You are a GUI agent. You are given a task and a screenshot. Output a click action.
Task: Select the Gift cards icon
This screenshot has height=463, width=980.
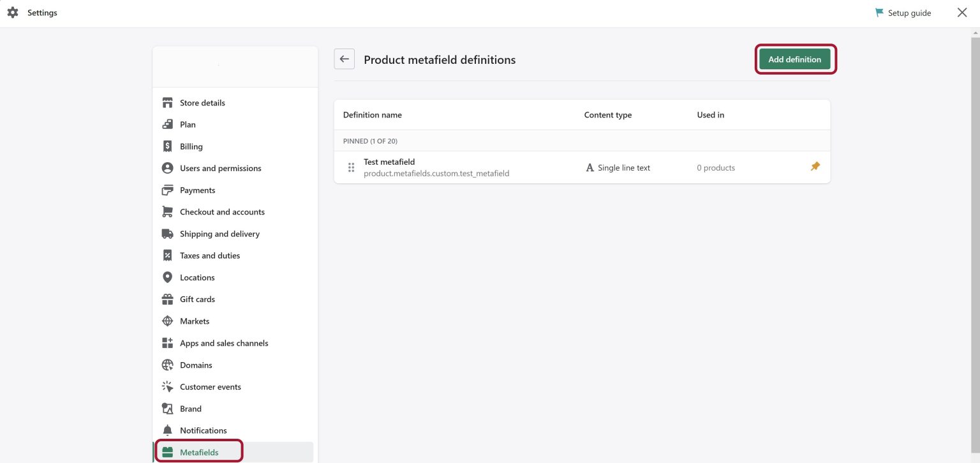[167, 299]
